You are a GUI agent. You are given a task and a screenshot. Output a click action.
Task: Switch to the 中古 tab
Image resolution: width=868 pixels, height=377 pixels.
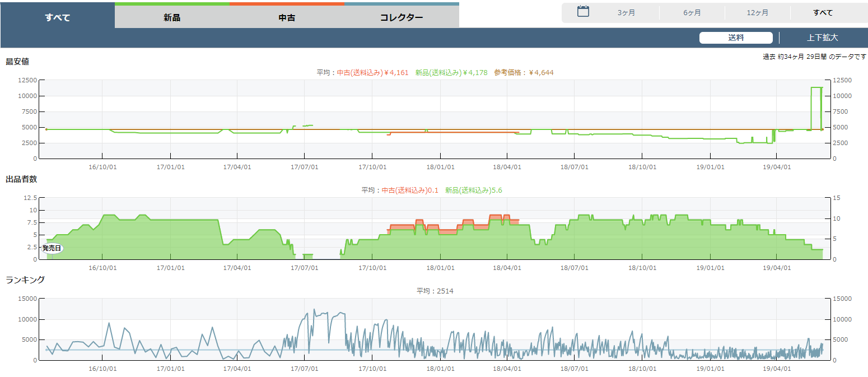[287, 17]
